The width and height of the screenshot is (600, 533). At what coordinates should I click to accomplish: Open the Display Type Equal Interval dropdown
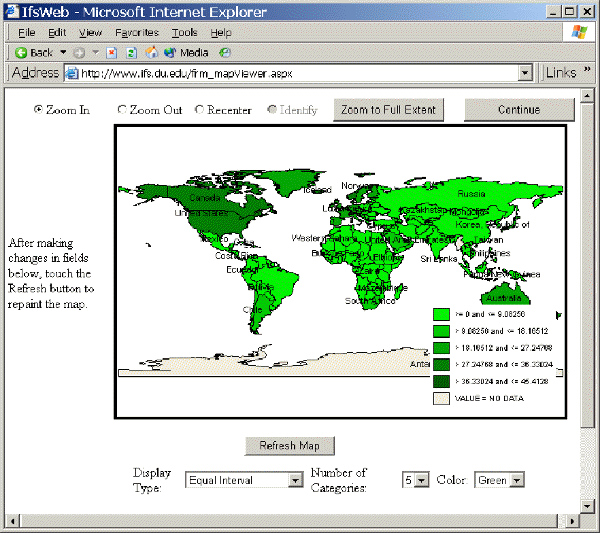[x=244, y=480]
